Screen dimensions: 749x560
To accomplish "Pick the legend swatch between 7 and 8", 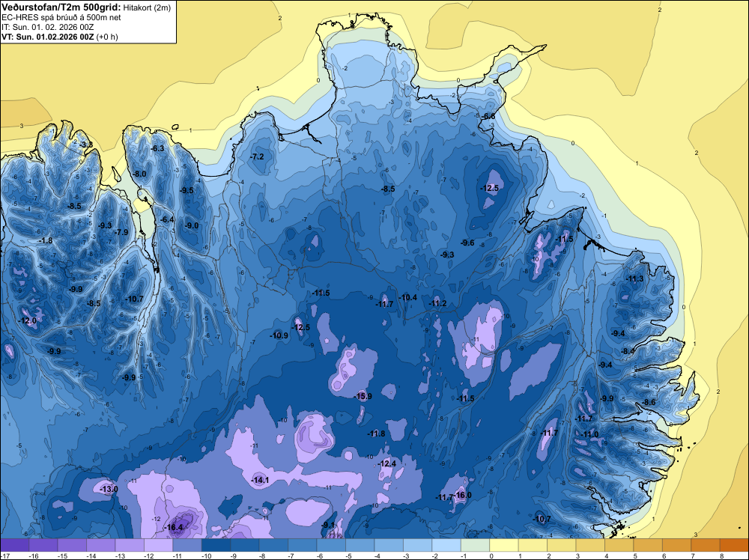I will pyautogui.click(x=706, y=545).
